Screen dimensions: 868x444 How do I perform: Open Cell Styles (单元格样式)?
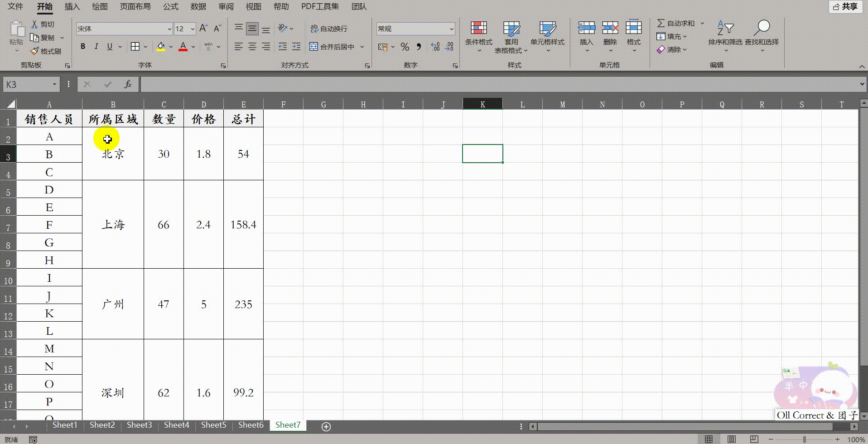(x=548, y=36)
